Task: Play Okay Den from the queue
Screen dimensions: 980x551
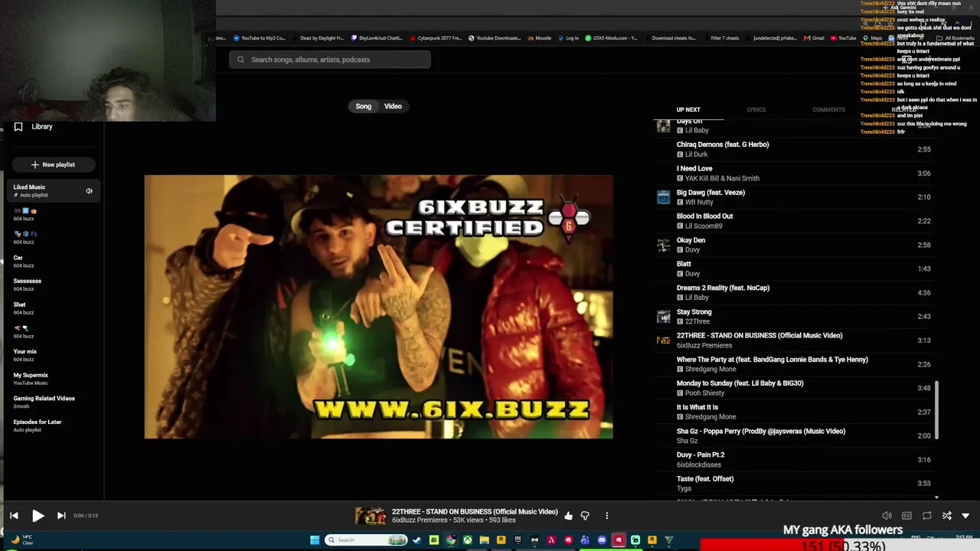Action: coord(795,245)
